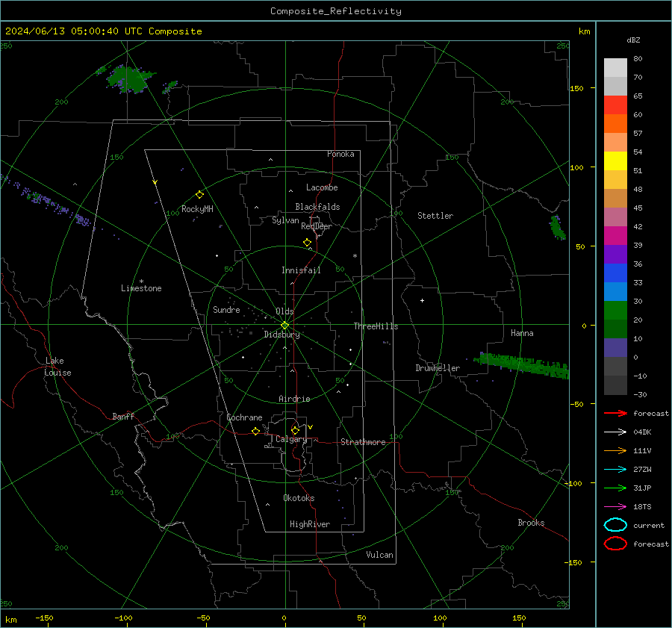The width and height of the screenshot is (672, 628).
Task: Click the Blackfalds city label
Action: 317,207
